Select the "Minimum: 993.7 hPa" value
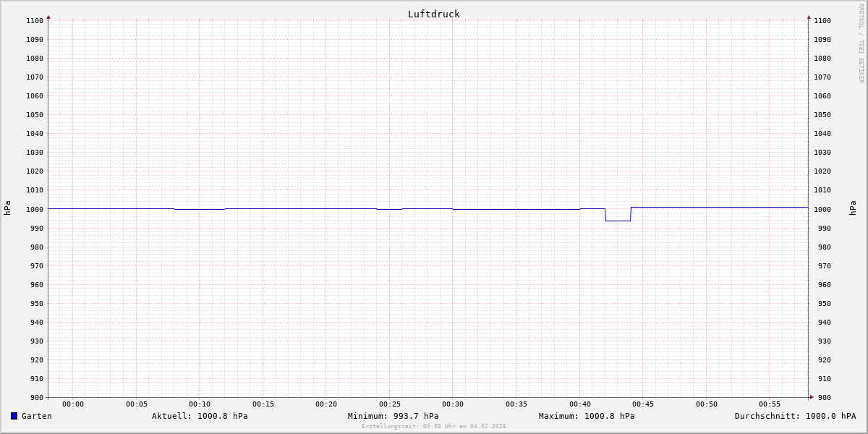Screen dimensions: 868x434 [393, 416]
